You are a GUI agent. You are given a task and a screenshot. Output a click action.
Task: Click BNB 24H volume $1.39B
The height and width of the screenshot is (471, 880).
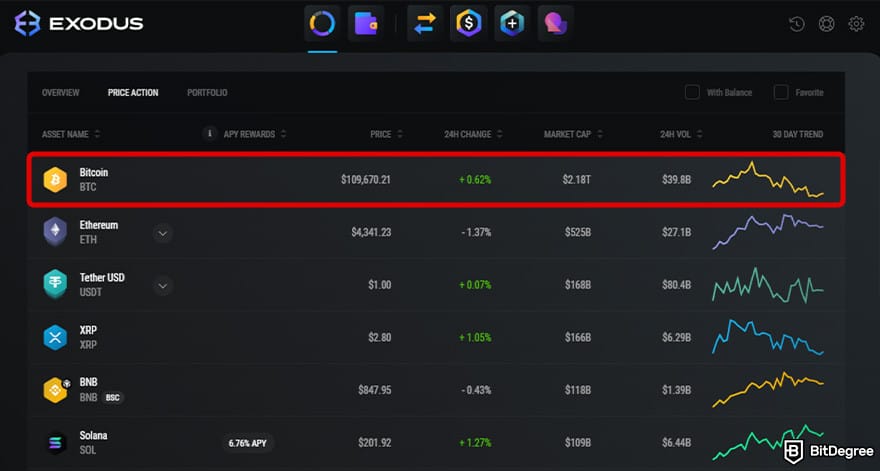pyautogui.click(x=676, y=390)
